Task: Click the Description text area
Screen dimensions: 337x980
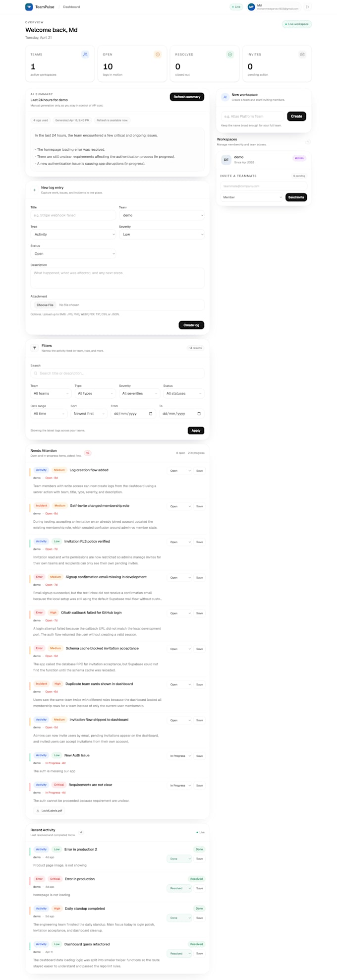Action: click(x=117, y=278)
